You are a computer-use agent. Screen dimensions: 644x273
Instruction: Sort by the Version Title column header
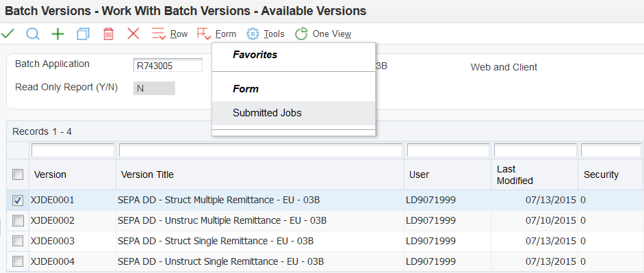[x=147, y=174]
